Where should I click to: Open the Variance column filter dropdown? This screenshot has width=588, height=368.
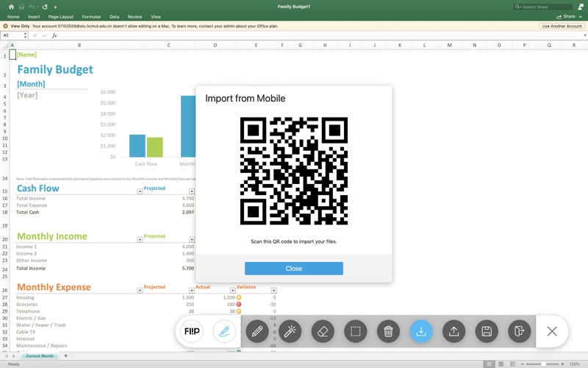click(273, 290)
